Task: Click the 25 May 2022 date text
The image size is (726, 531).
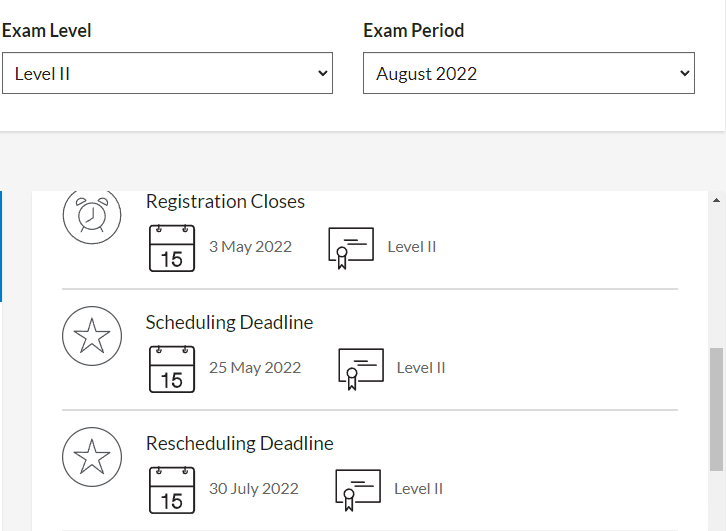Action: tap(255, 368)
